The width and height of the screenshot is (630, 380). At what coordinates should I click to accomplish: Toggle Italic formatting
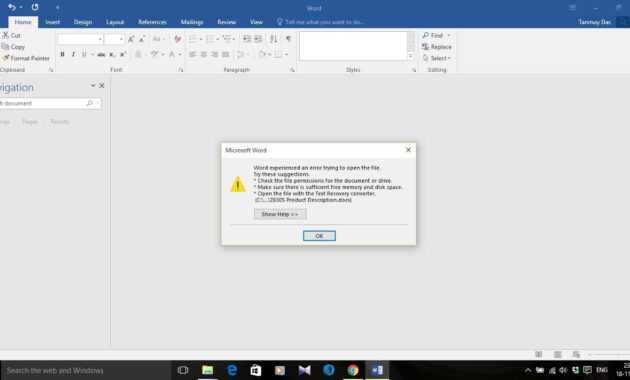coord(73,54)
